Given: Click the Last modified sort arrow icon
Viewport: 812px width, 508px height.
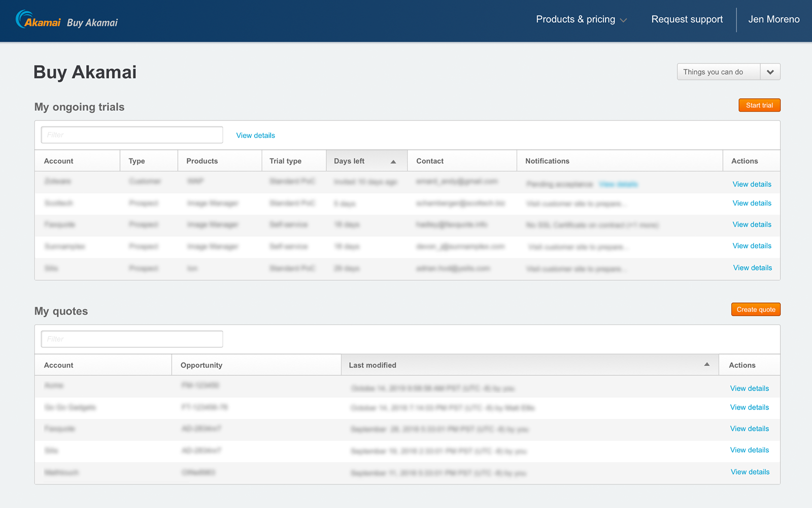Looking at the screenshot, I should pos(706,364).
